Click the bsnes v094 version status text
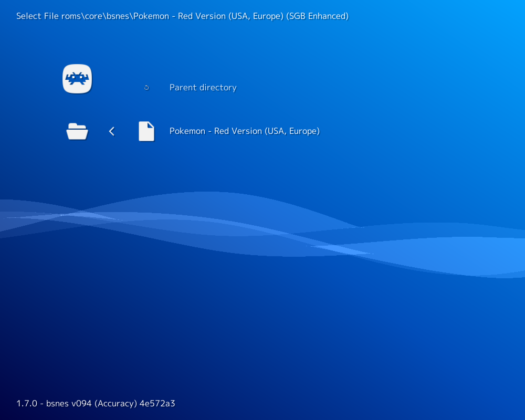 coord(96,403)
